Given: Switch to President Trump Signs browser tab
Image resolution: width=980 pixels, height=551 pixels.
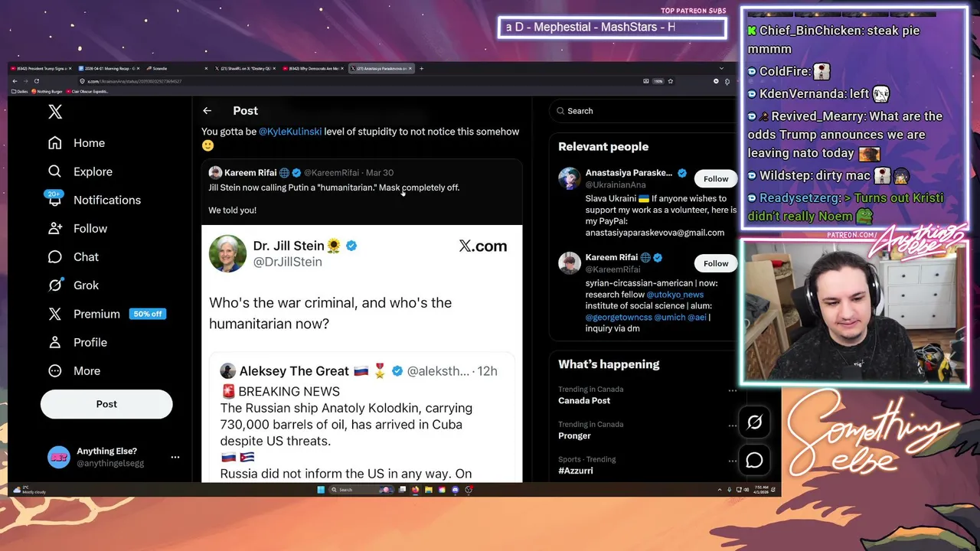Looking at the screenshot, I should (x=40, y=68).
